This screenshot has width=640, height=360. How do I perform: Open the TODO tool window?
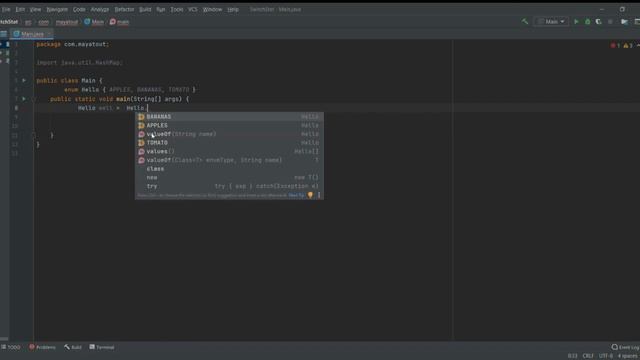coord(11,347)
